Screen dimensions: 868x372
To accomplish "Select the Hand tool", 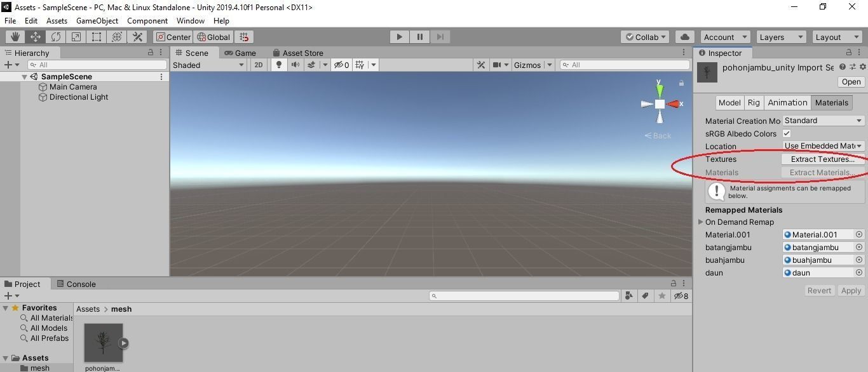I will (x=15, y=37).
